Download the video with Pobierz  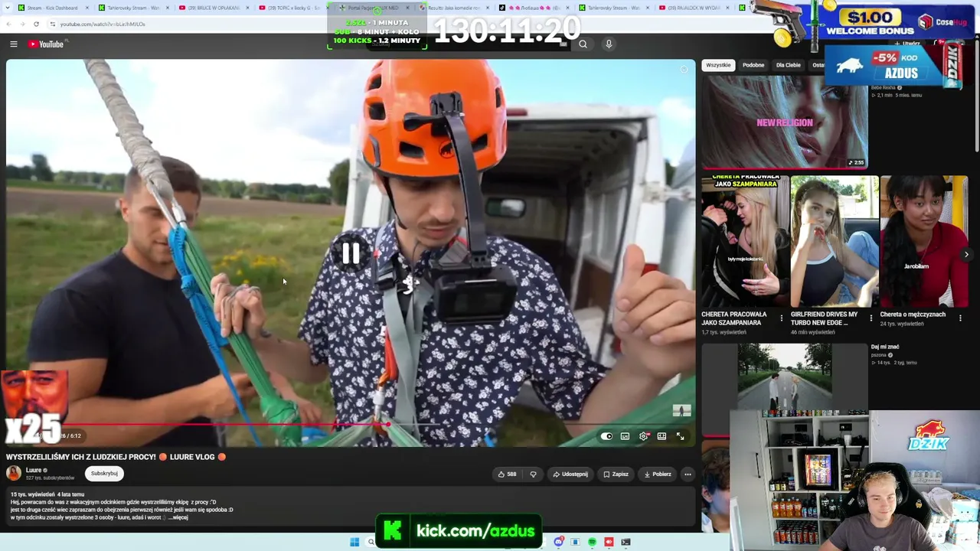point(658,474)
